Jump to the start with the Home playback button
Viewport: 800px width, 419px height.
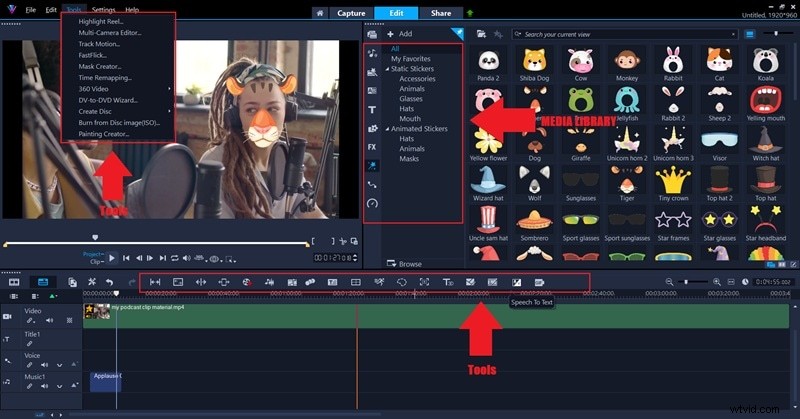point(126,258)
